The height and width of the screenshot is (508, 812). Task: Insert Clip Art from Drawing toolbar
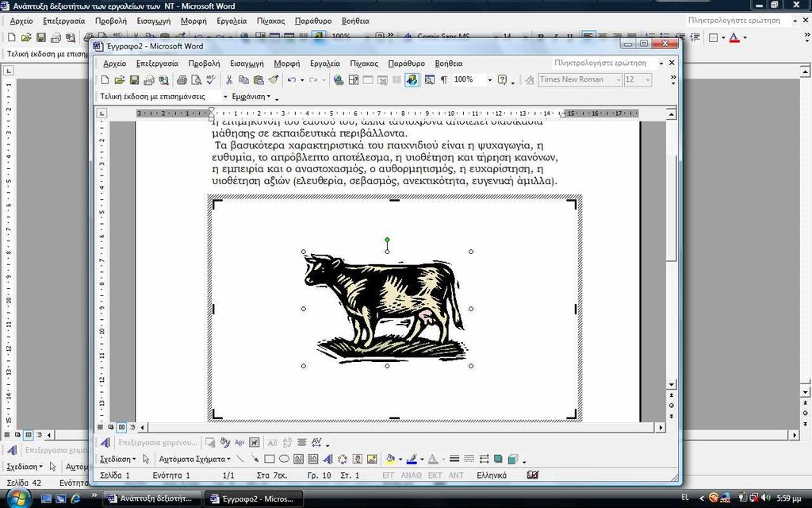[358, 460]
